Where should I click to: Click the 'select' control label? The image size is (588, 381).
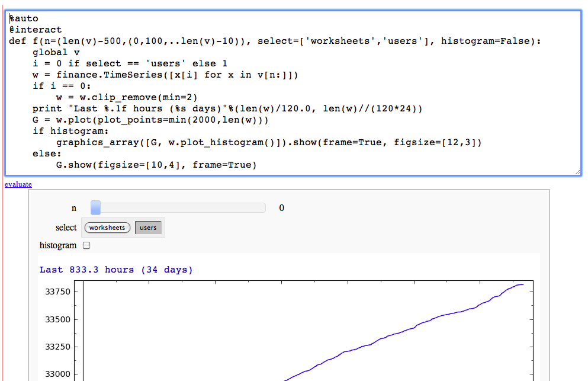click(x=66, y=228)
